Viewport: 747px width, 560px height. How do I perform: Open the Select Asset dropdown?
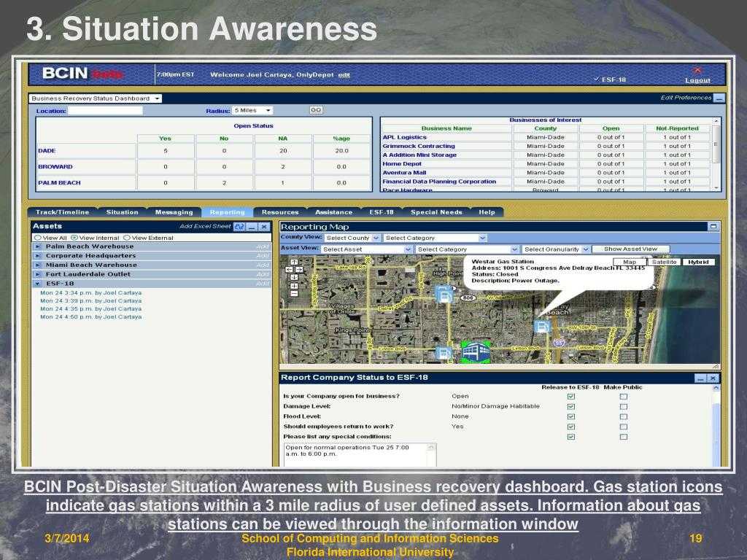point(366,249)
